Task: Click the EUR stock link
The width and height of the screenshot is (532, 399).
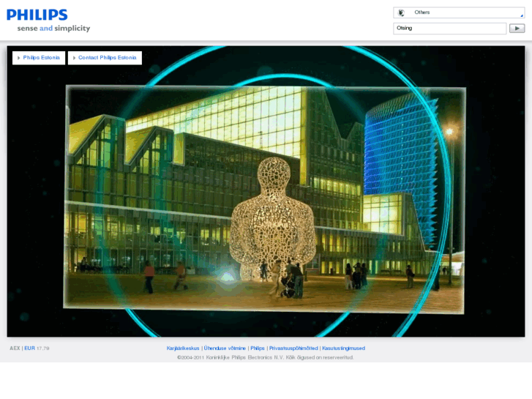Action: [29, 348]
